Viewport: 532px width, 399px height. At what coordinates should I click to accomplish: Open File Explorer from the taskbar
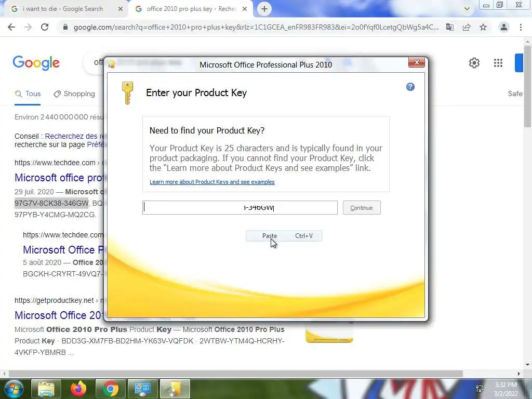click(46, 389)
